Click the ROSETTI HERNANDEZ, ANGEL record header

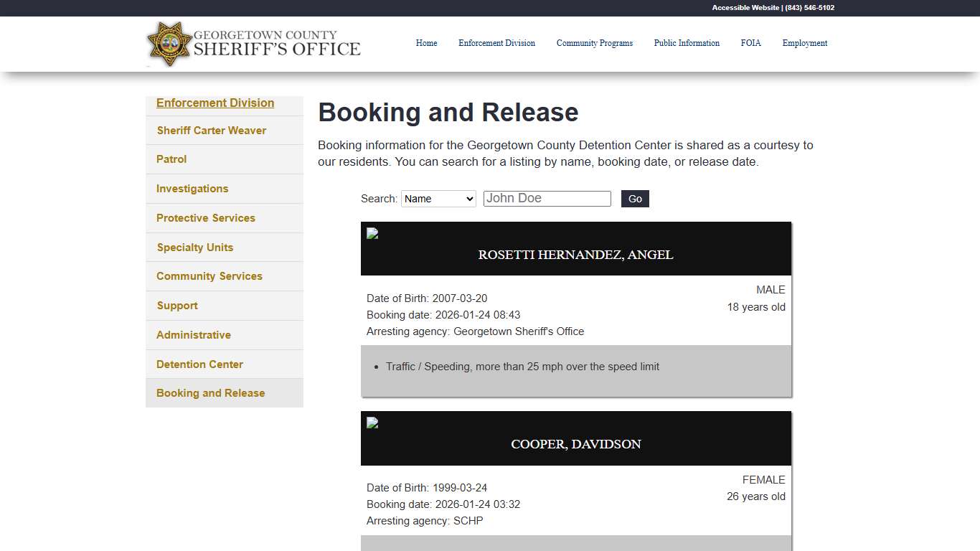[575, 255]
